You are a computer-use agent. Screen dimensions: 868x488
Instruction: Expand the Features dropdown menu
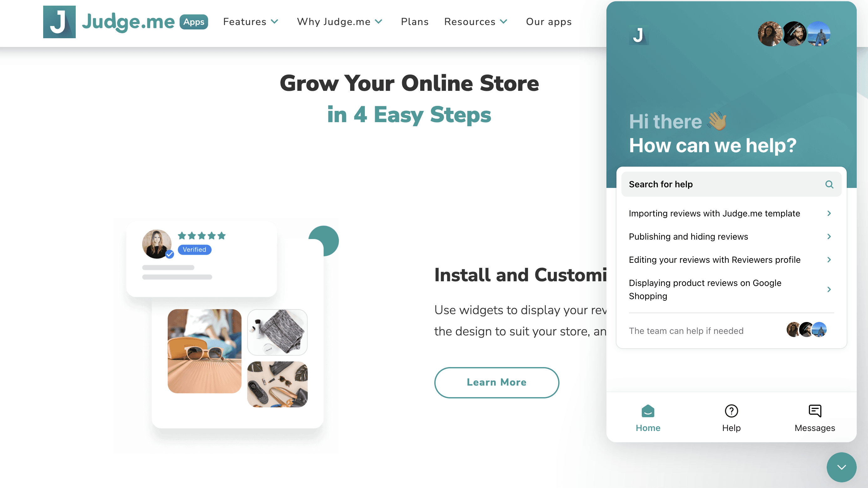(251, 22)
